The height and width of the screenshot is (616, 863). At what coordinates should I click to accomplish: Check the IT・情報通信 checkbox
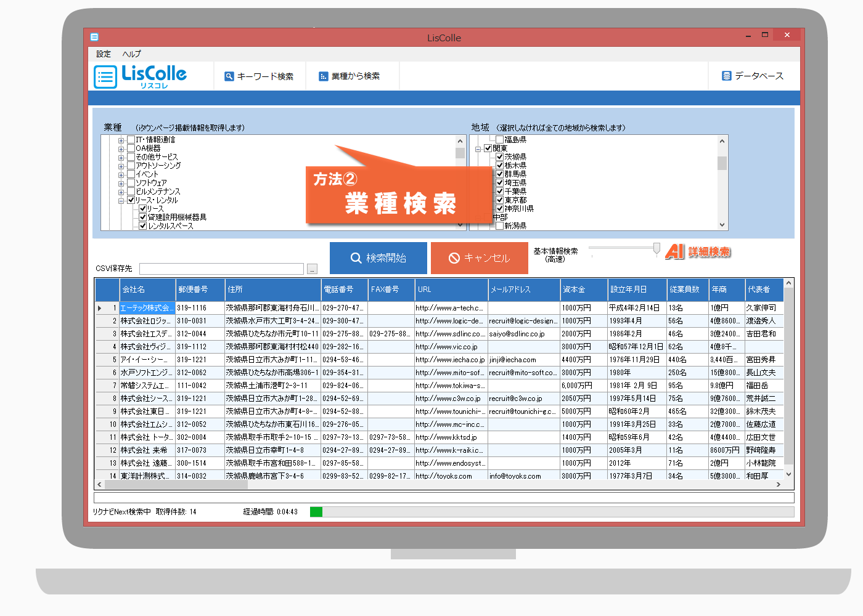tap(131, 140)
